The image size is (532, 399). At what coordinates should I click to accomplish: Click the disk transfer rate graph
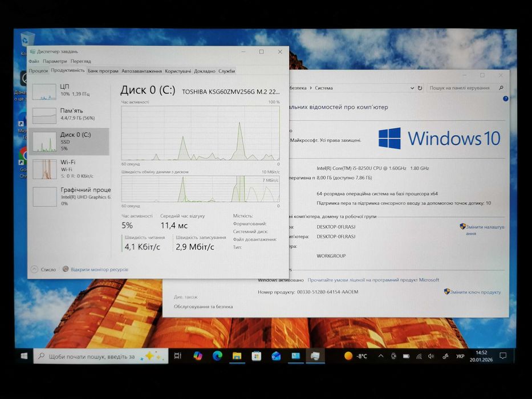pyautogui.click(x=201, y=189)
